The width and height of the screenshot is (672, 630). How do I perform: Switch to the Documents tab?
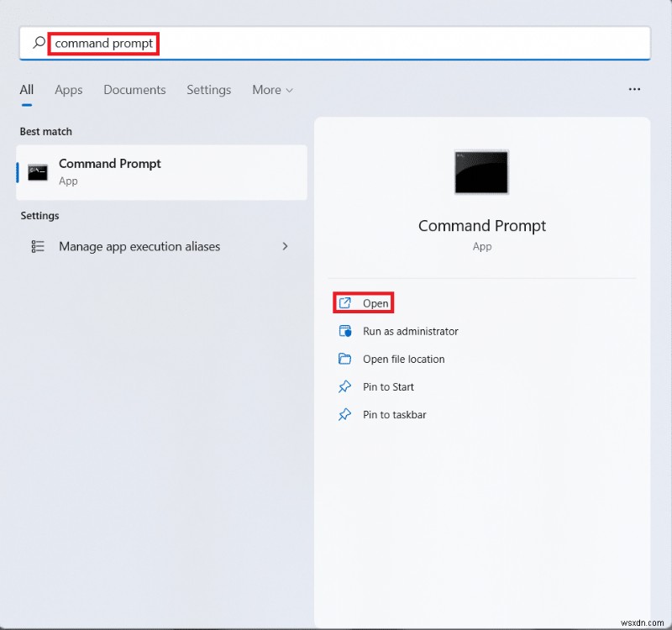(x=134, y=90)
